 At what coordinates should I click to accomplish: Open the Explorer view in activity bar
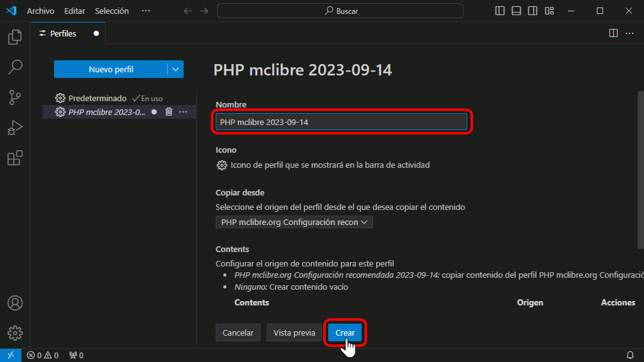point(15,37)
